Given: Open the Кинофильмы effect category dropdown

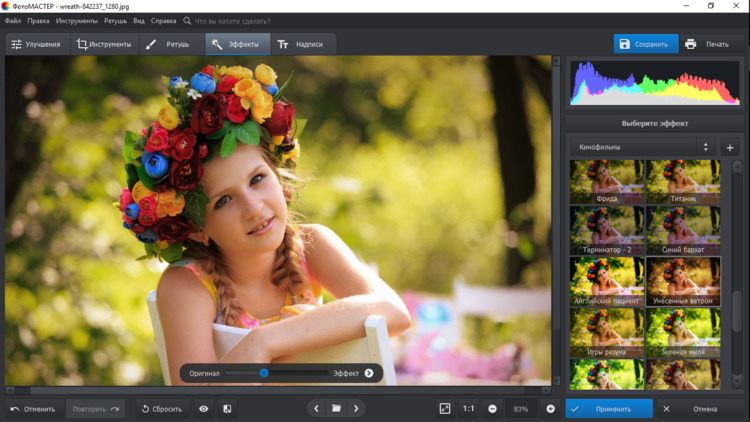Looking at the screenshot, I should 642,147.
